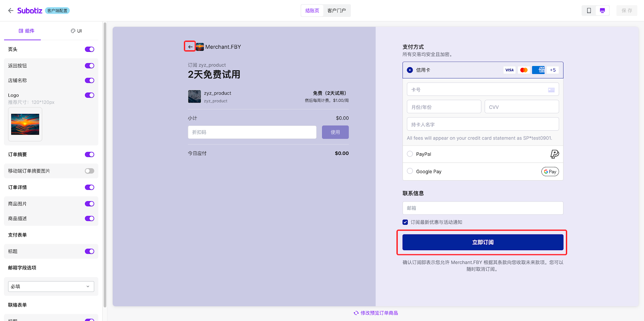Disable the 返回按钮 toggle
The height and width of the screenshot is (321, 644).
pyautogui.click(x=89, y=66)
